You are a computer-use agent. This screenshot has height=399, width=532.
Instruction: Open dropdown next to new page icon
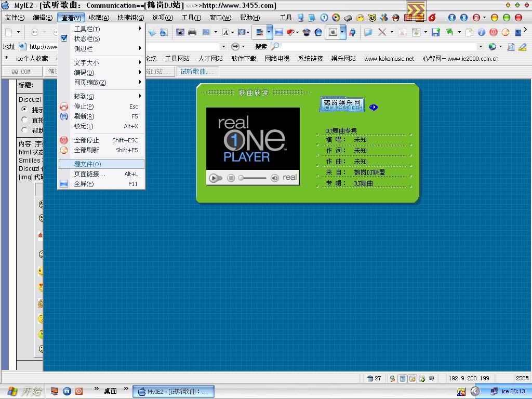pyautogui.click(x=18, y=32)
